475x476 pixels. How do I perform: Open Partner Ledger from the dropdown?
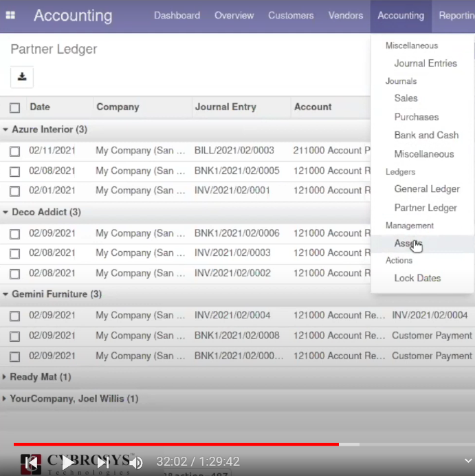pos(426,208)
